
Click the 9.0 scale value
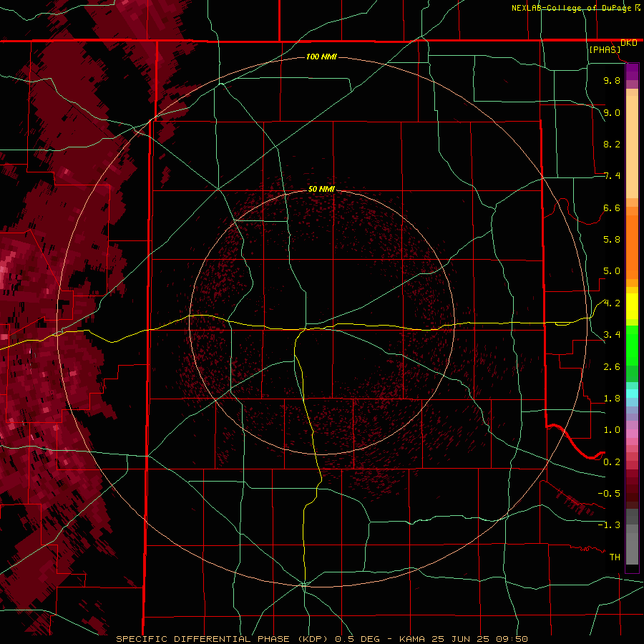612,112
